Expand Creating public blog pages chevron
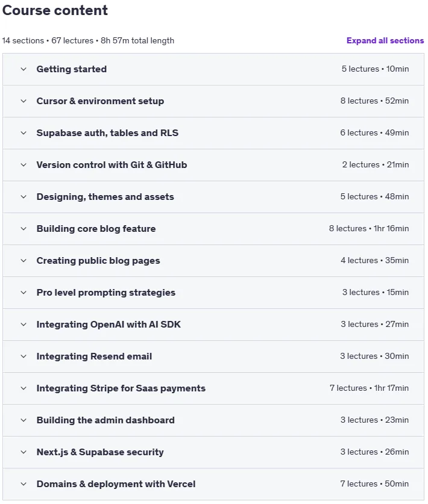 [x=24, y=260]
